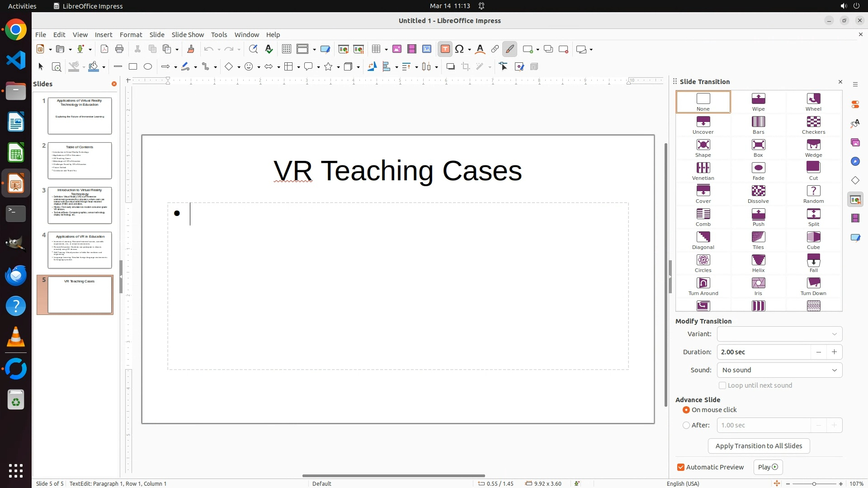Click the Insert Table icon
The image size is (868, 488).
[x=376, y=49]
